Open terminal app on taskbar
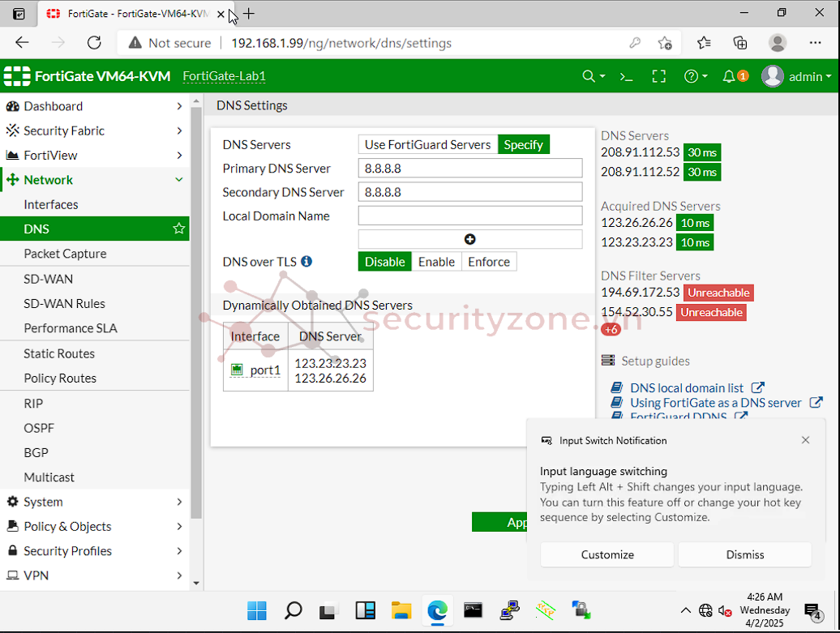 pos(473,610)
